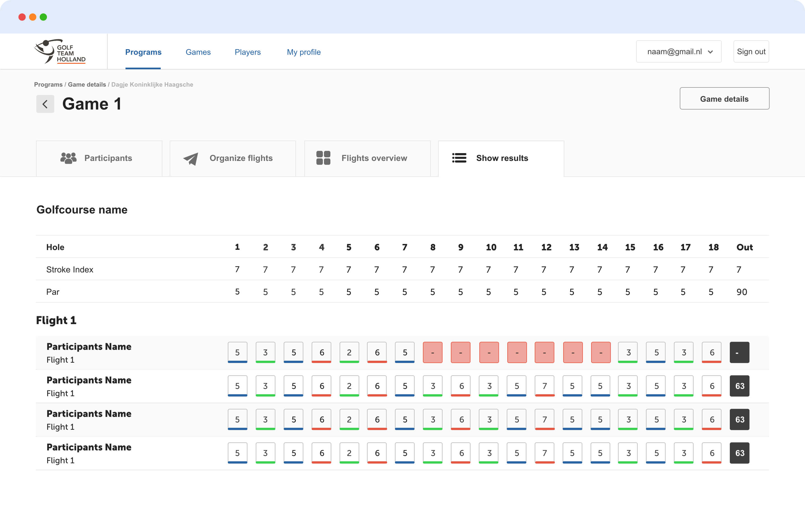Expand the naam@gmail.nl account dropdown
The width and height of the screenshot is (805, 532).
(679, 52)
